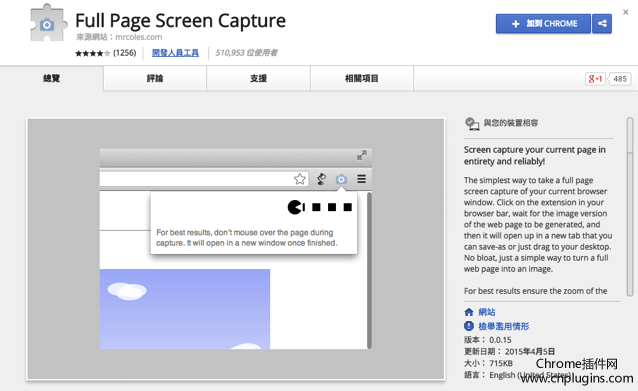638x391 pixels.
Task: Click the 加到 CHROME button
Action: pyautogui.click(x=543, y=24)
